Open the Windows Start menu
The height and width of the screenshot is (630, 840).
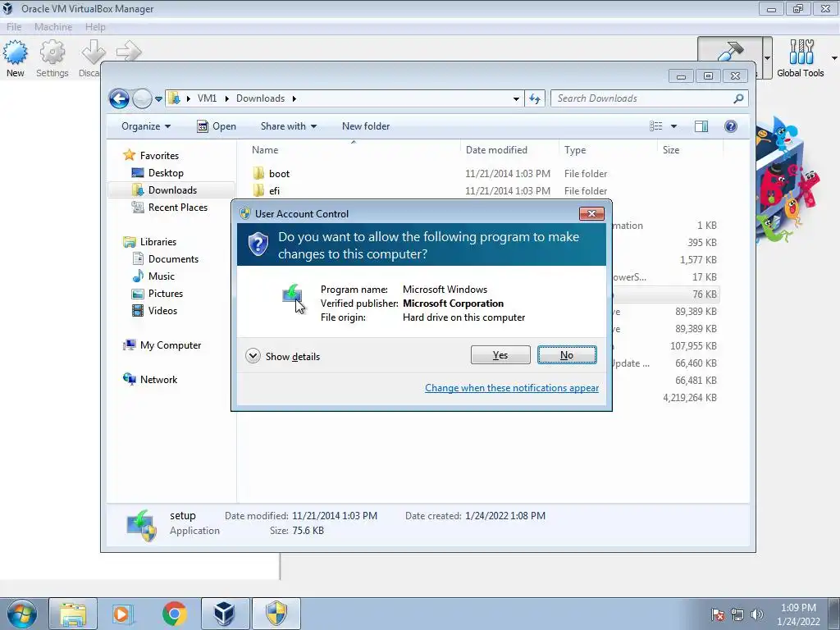(22, 614)
